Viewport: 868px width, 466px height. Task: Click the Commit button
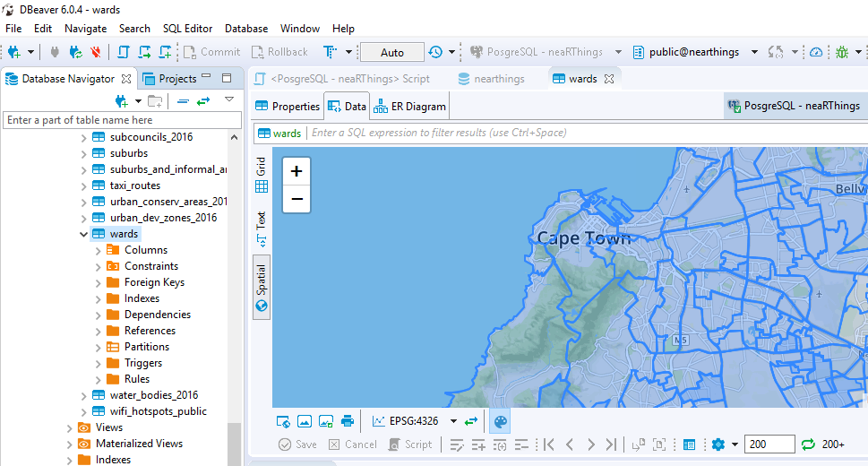coord(212,52)
